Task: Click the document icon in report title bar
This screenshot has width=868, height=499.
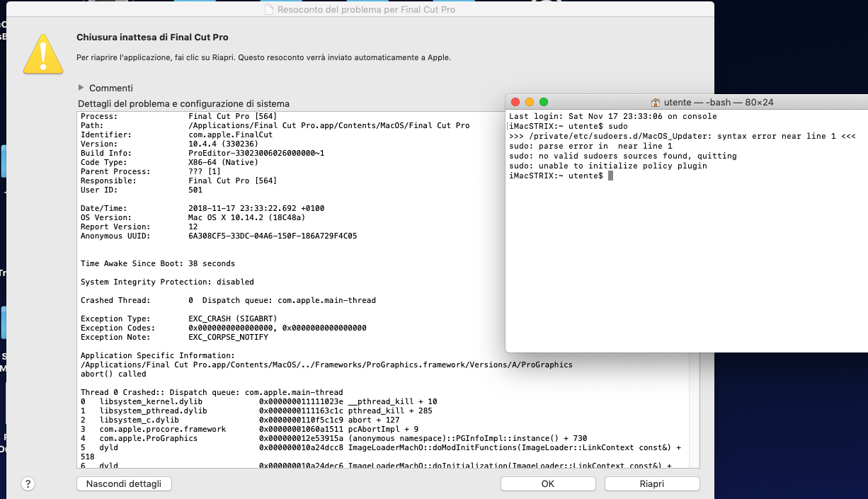Action: (x=268, y=10)
